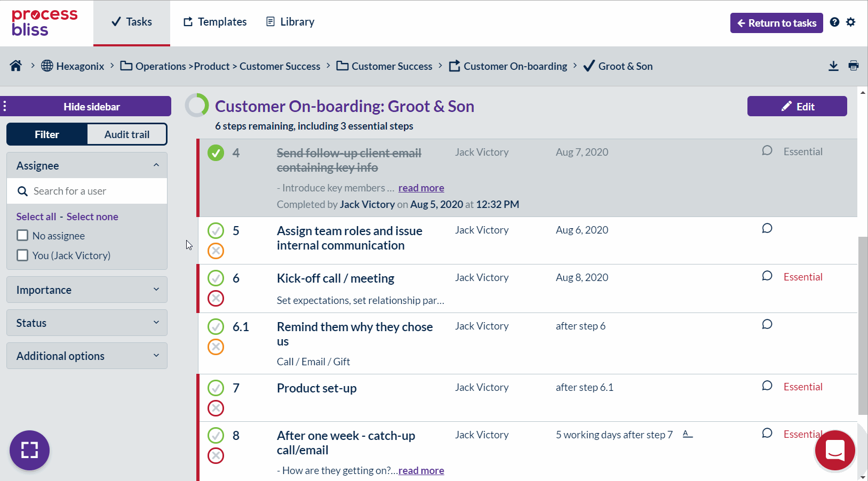Expand the Importance filter section
The width and height of the screenshot is (868, 481).
87,290
